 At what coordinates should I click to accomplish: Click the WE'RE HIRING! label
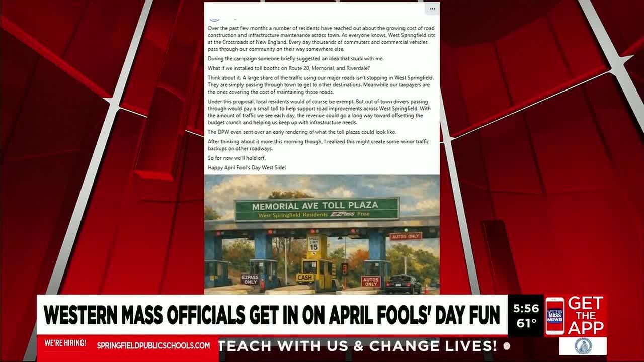[x=65, y=343]
